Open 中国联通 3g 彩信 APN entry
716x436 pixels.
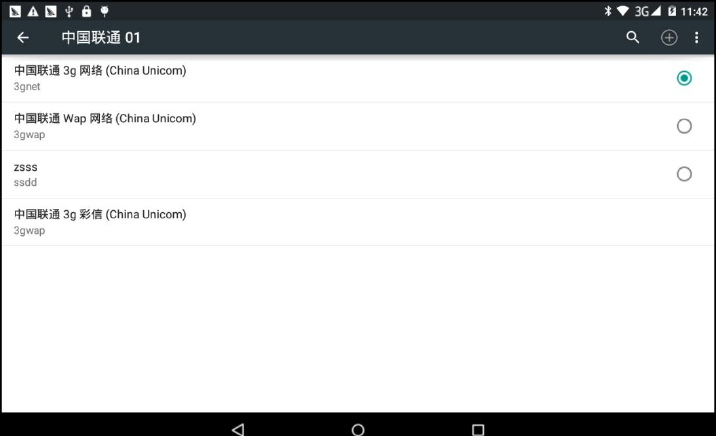358,222
